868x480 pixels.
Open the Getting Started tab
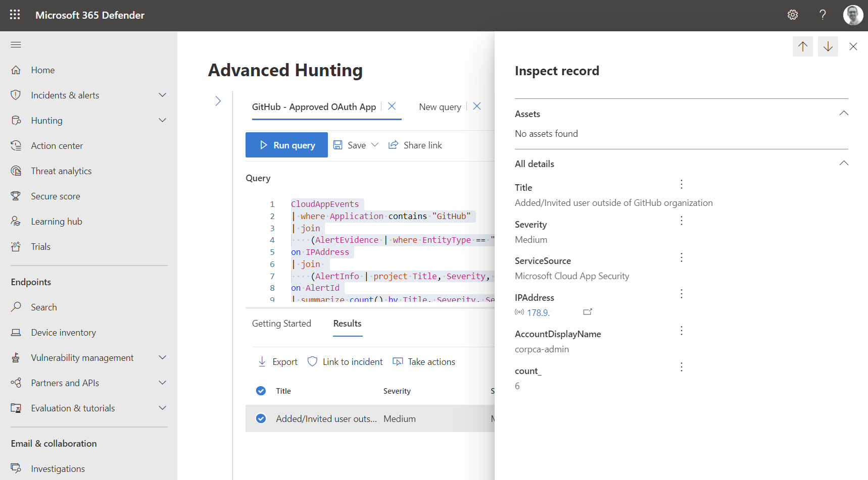pos(281,324)
